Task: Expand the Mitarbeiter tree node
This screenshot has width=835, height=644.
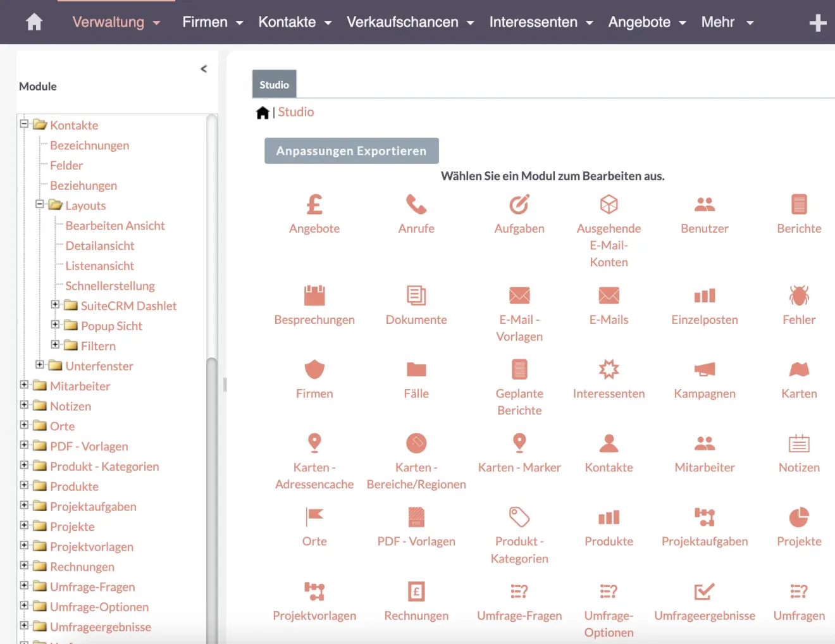Action: coord(23,386)
